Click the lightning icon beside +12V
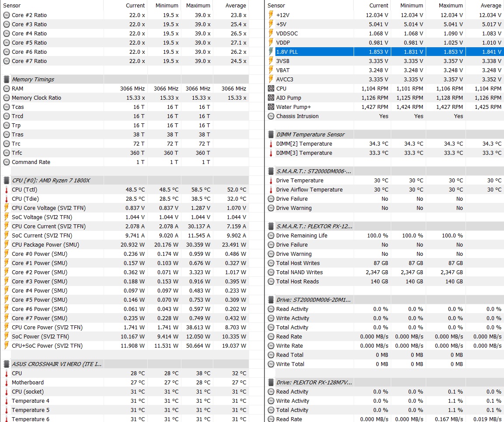504x422 pixels. (x=271, y=15)
